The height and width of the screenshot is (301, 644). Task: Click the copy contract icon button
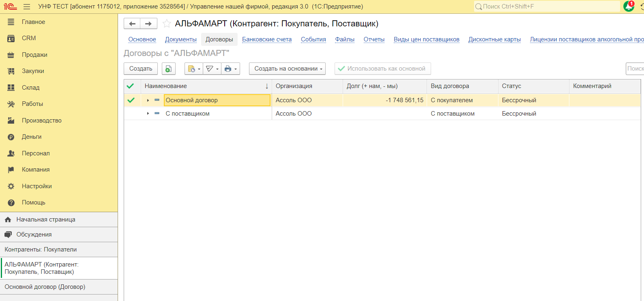tap(168, 69)
